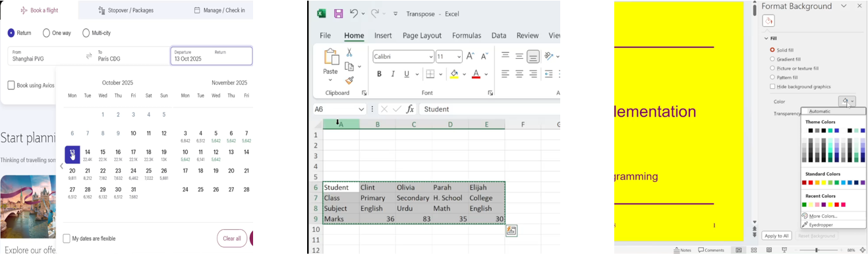Switch to the Page Layout tab
Viewport: 868px width, 255px height.
pos(422,36)
